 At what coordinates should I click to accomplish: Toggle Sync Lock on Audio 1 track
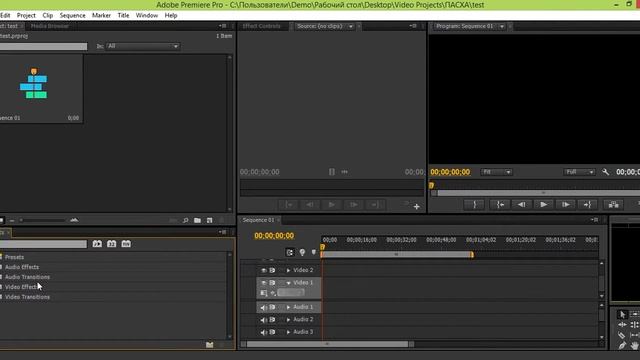coord(272,307)
